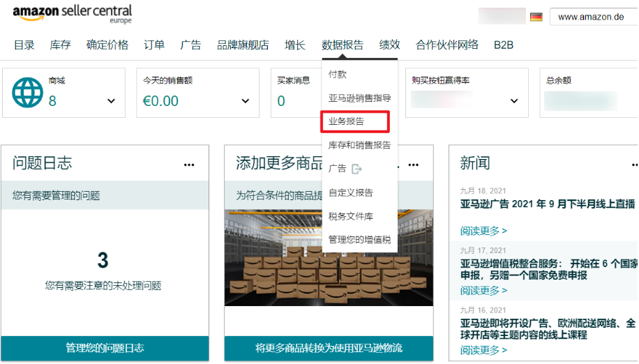This screenshot has width=639, height=364.
Task: Click the Amazon Seller Central logo
Action: [x=73, y=14]
